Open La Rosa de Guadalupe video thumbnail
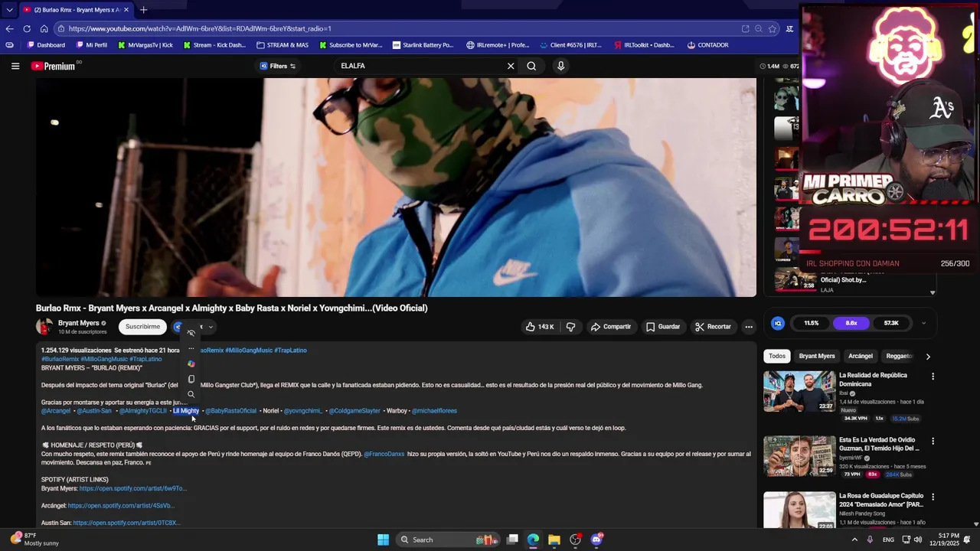This screenshot has height=551, width=980. (799, 510)
